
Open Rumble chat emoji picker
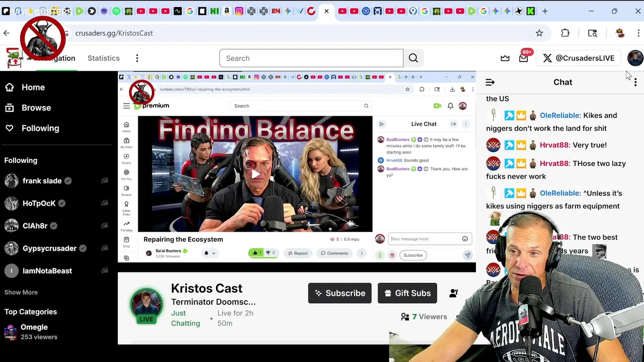[465, 239]
